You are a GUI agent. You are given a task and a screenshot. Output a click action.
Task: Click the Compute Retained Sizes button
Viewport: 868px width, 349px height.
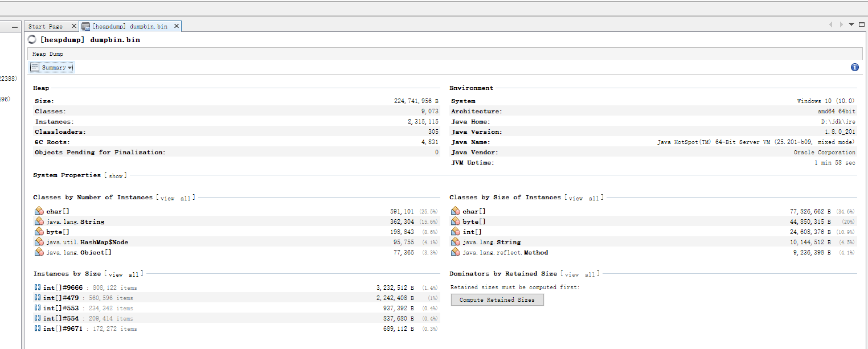click(x=497, y=299)
